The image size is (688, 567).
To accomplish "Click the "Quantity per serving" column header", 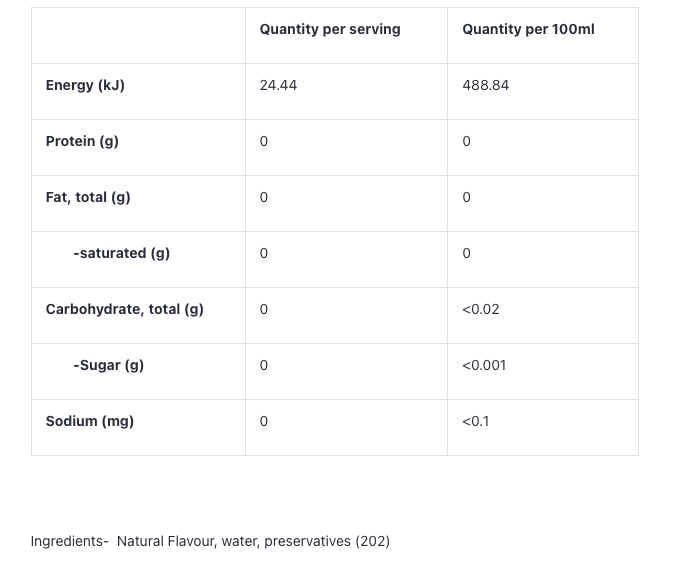I will (330, 29).
